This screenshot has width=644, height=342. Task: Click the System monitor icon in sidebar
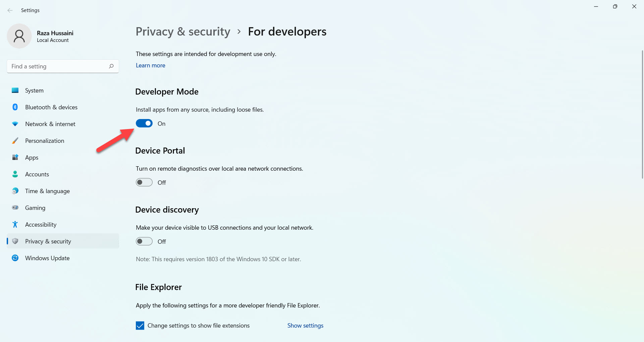[15, 91]
